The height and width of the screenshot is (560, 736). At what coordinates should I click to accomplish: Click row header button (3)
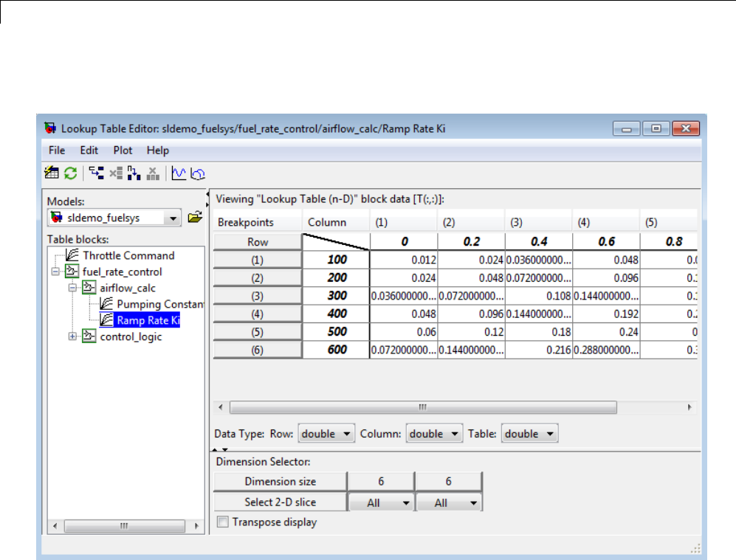[258, 295]
